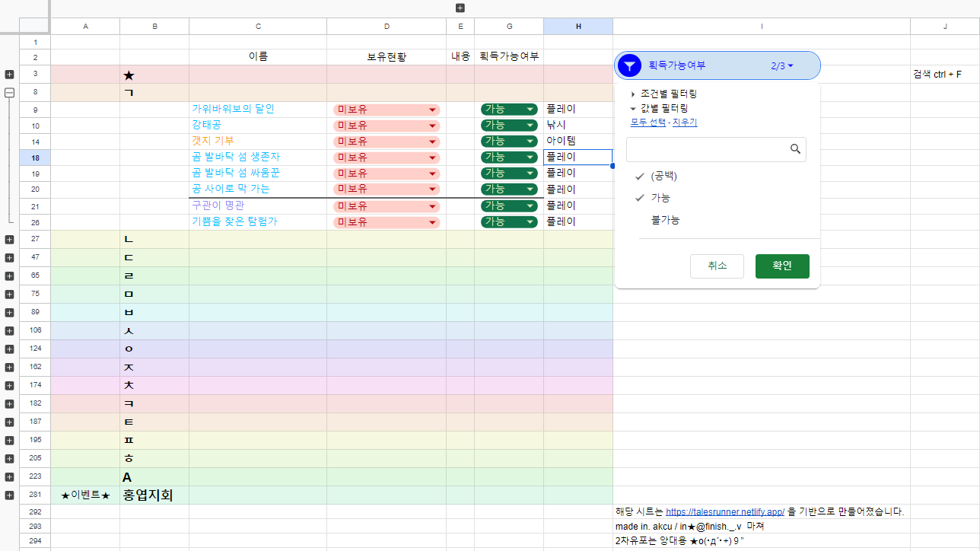Expand row group at row 182
The width and height of the screenshot is (980, 551).
(x=10, y=403)
